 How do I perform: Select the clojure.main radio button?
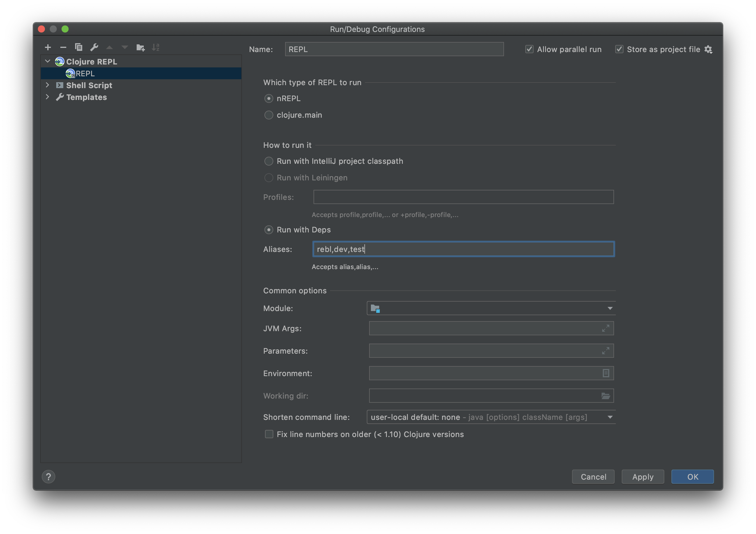pyautogui.click(x=269, y=115)
